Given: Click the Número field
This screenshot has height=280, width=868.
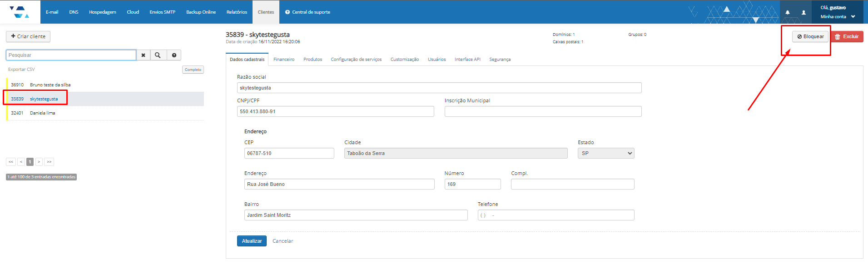Looking at the screenshot, I should (x=473, y=184).
